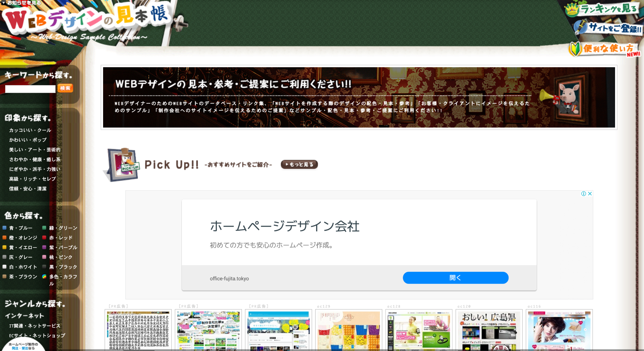The image size is (644, 351).
Task: Click the pen site registration icon
Action: tap(580, 27)
